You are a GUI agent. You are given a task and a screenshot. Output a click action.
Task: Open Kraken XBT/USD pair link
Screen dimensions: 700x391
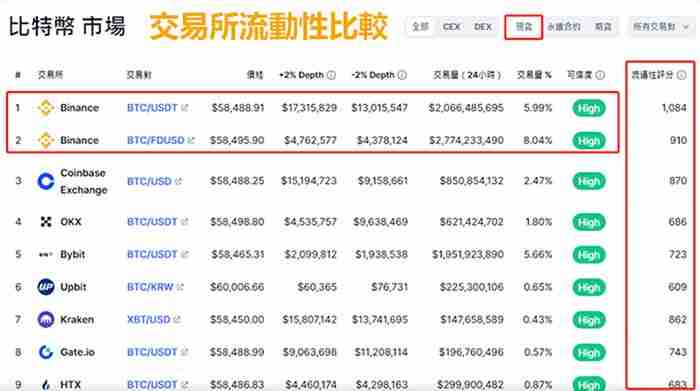point(149,320)
